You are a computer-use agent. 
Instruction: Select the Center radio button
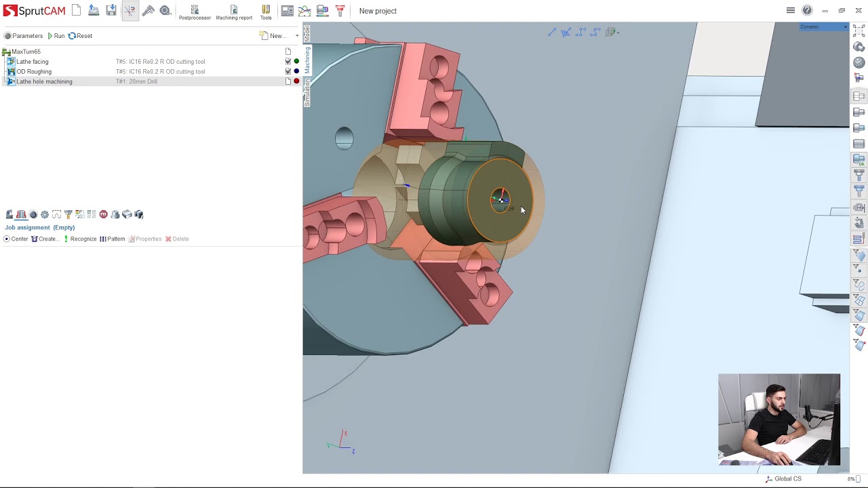tap(7, 239)
